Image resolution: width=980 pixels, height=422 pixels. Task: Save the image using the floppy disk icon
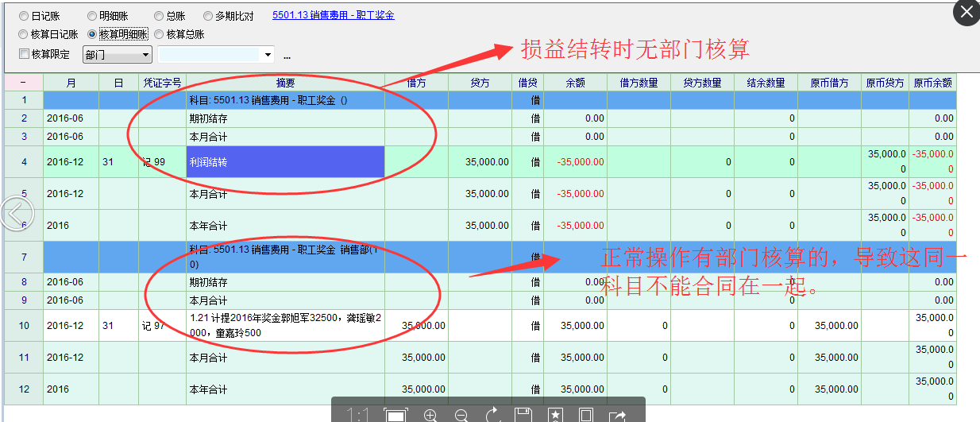pyautogui.click(x=523, y=415)
